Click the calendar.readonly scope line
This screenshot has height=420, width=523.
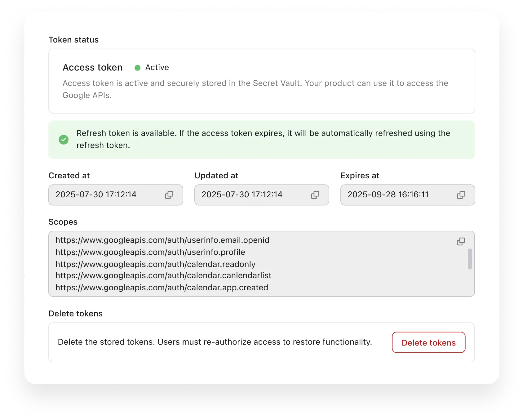coord(155,264)
